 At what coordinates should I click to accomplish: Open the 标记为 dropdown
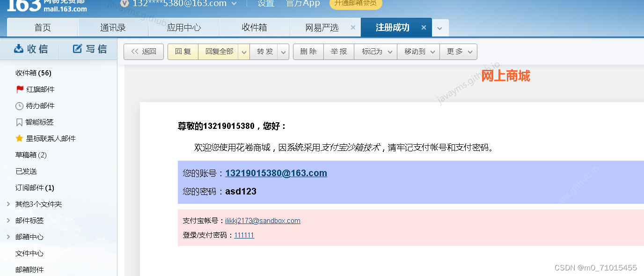[376, 52]
